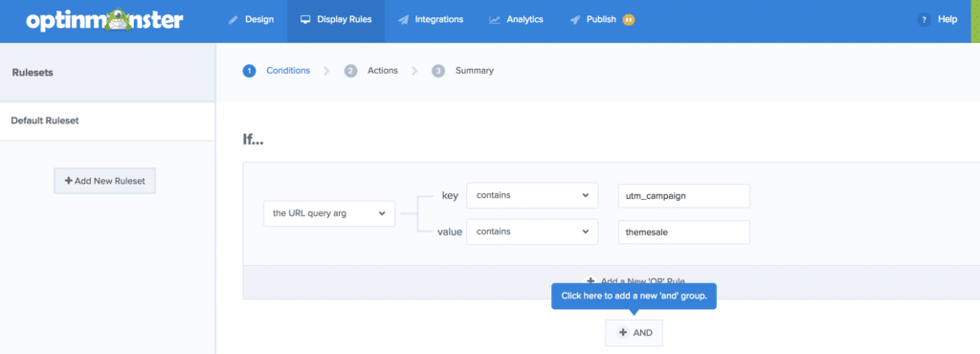This screenshot has height=354, width=980.
Task: Go to the Conditions step
Action: point(288,71)
